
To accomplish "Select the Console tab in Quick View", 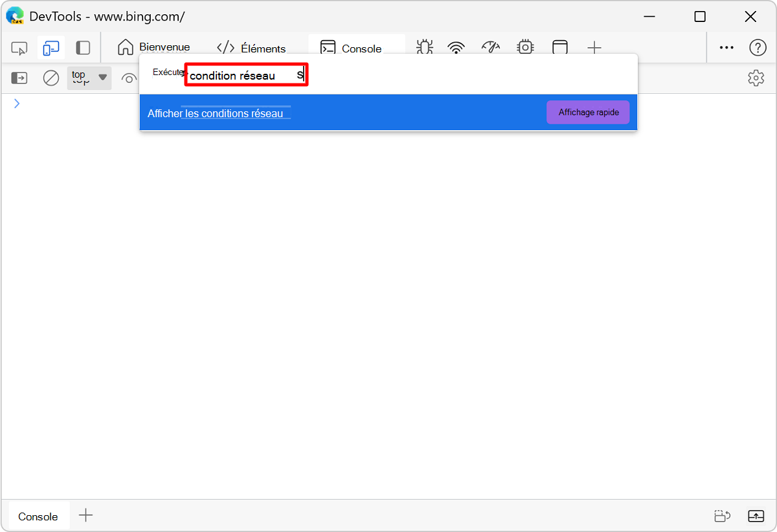I will [x=38, y=516].
